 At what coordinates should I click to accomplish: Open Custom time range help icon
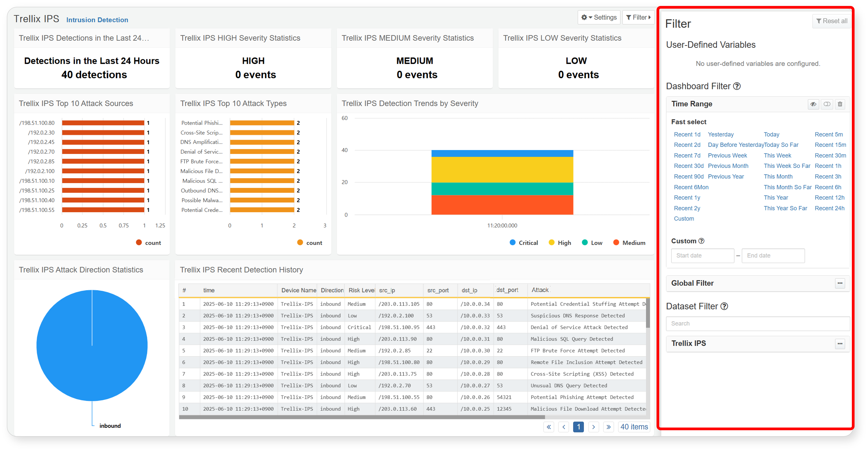coord(701,241)
